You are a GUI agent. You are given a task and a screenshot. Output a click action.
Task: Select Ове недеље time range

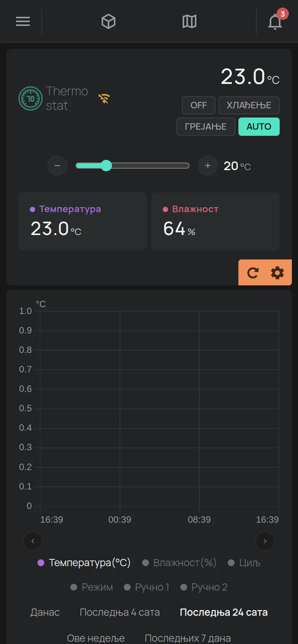96,638
